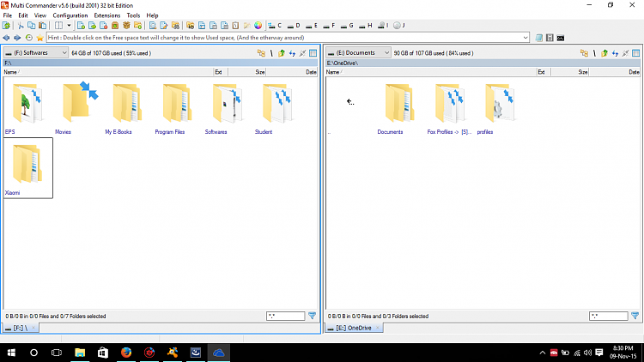Click left panel refresh arrows icon

coord(293,53)
